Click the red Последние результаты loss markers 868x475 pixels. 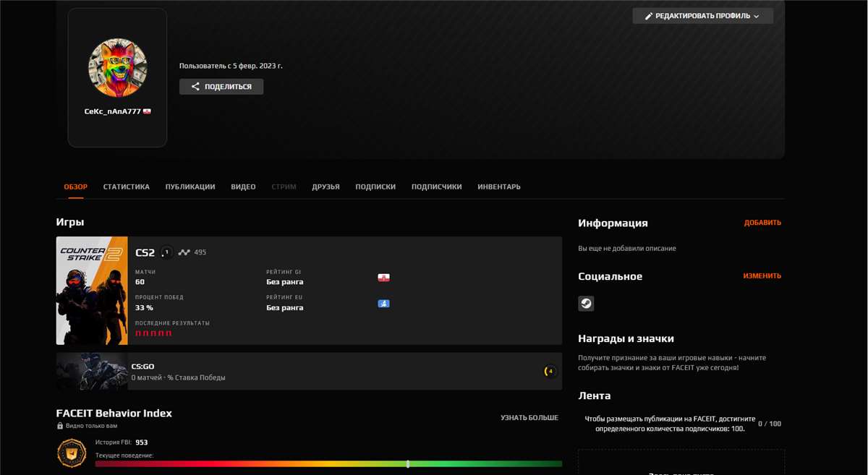[x=153, y=333]
